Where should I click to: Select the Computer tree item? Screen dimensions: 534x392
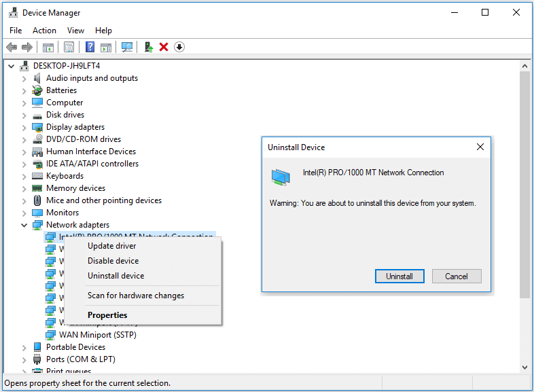click(65, 103)
